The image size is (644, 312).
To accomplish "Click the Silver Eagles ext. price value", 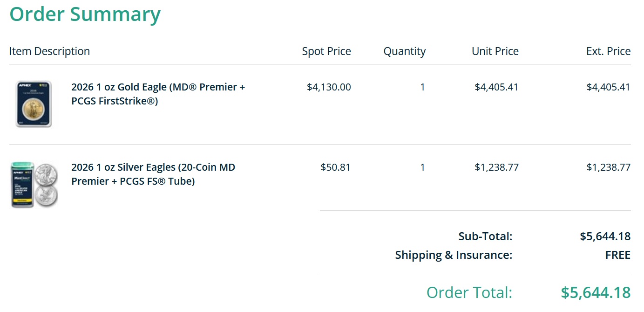I will (608, 167).
